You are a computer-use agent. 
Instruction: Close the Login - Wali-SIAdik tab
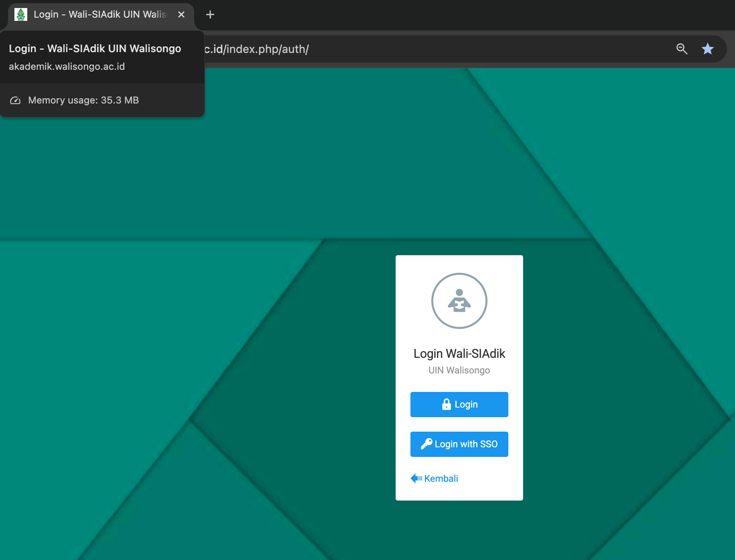coord(181,14)
